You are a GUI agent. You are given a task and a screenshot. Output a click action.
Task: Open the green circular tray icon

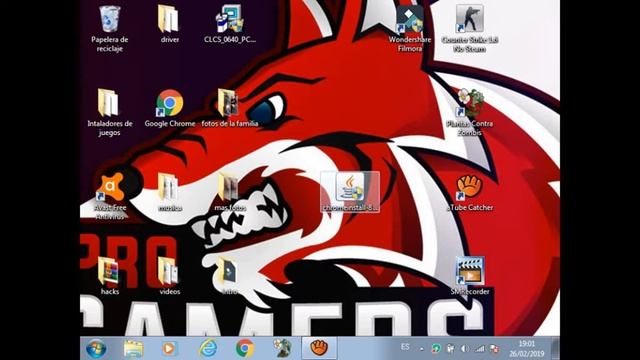436,349
